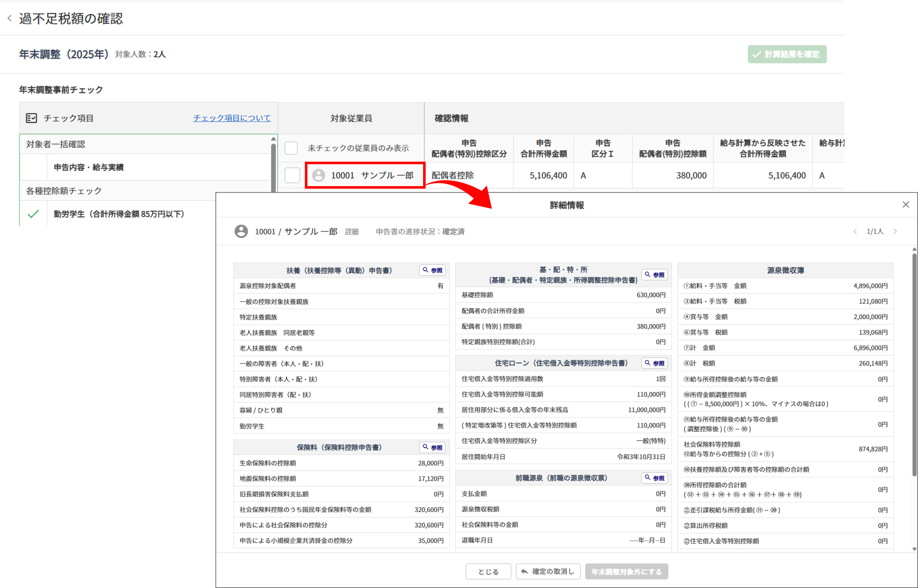The height and width of the screenshot is (588, 918).
Task: Click 確定の取消し button
Action: [548, 572]
